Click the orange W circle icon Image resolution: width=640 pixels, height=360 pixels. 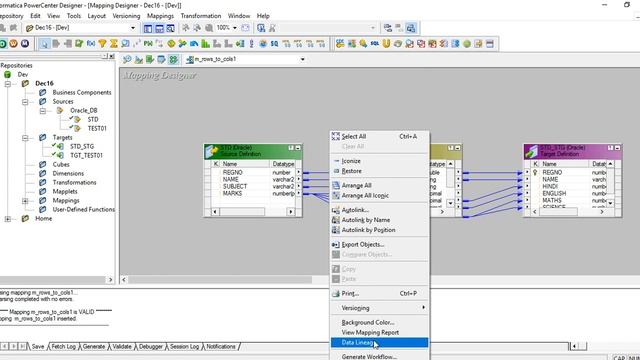coord(13,43)
